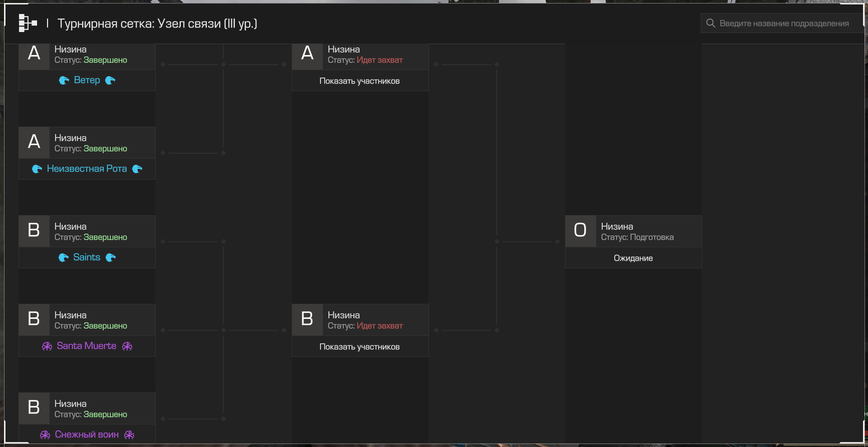Click the tournament bracket icon in the header
Image resolution: width=868 pixels, height=447 pixels.
tap(28, 23)
